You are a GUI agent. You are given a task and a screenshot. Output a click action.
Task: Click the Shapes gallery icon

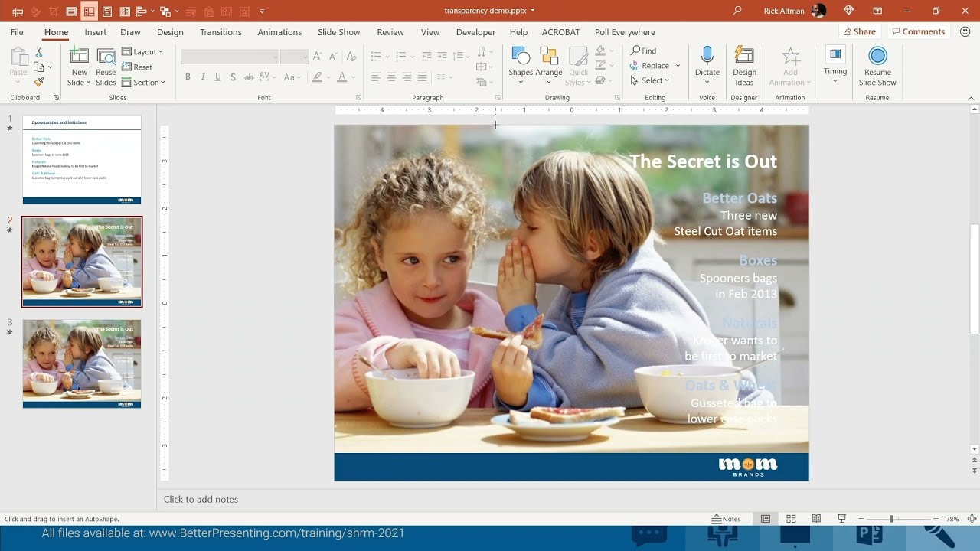click(521, 57)
